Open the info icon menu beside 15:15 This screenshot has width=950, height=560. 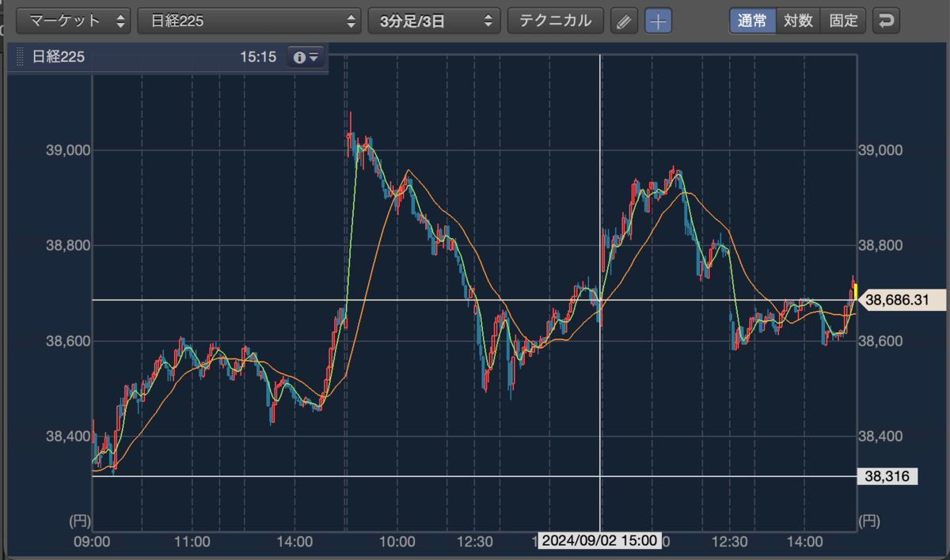tap(306, 57)
